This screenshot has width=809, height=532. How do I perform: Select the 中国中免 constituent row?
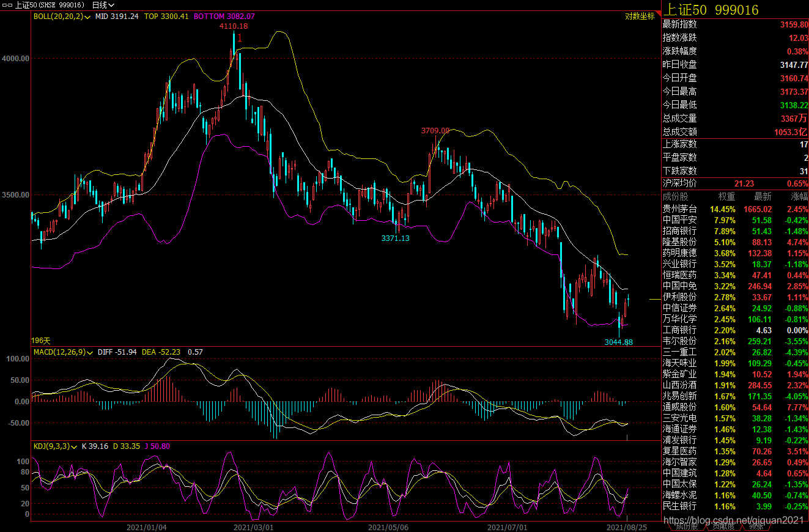pos(735,286)
